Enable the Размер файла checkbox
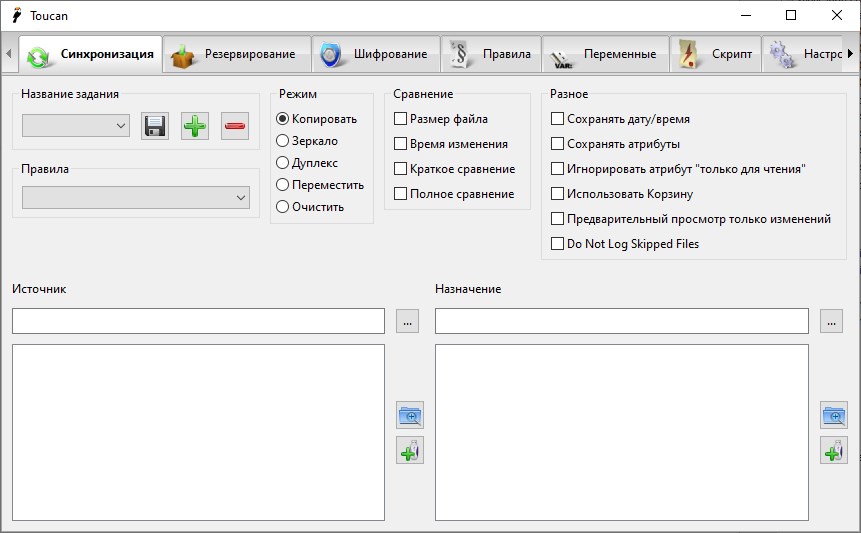The height and width of the screenshot is (533, 861). pos(401,119)
